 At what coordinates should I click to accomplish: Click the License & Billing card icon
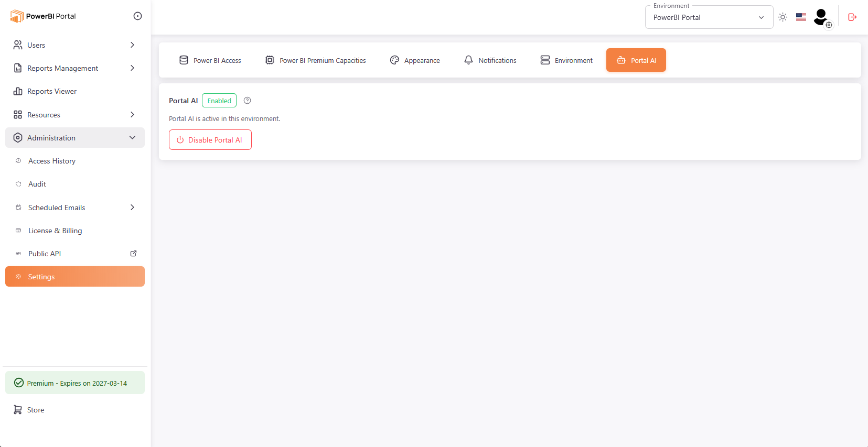(18, 231)
